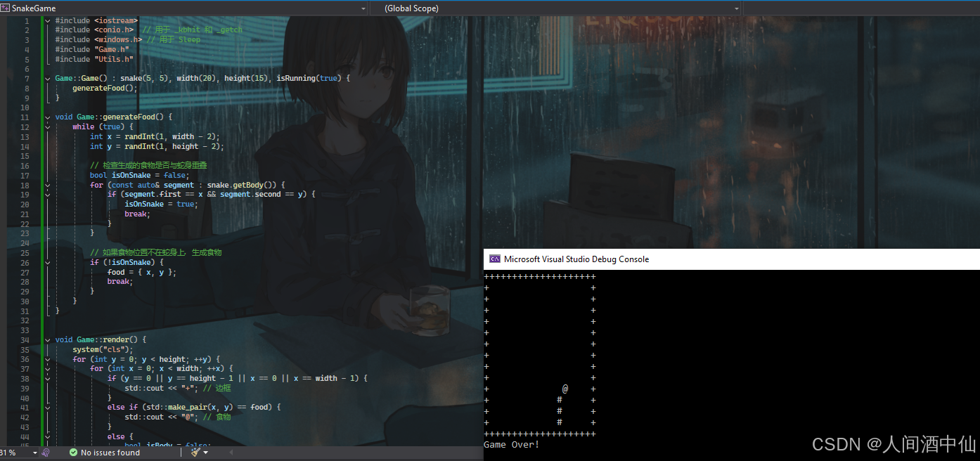Image resolution: width=980 pixels, height=461 pixels.
Task: Click the horizontal scroll left arrow
Action: point(230,453)
